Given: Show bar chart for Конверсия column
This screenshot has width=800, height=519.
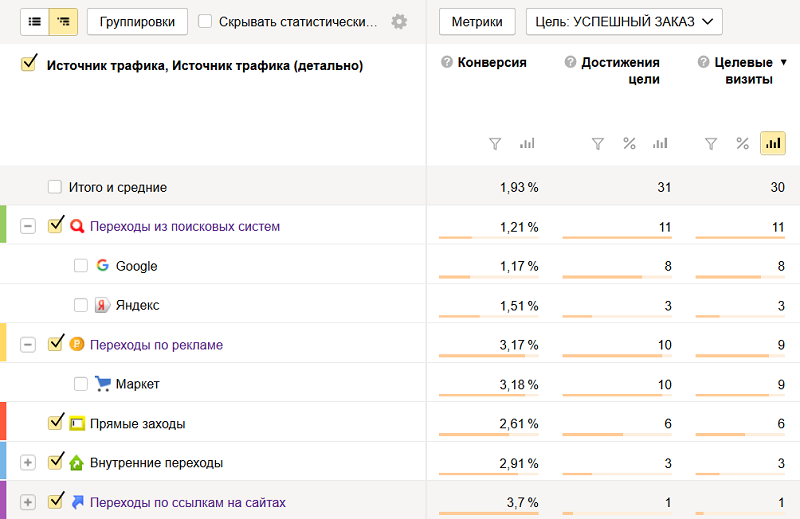Looking at the screenshot, I should (527, 144).
